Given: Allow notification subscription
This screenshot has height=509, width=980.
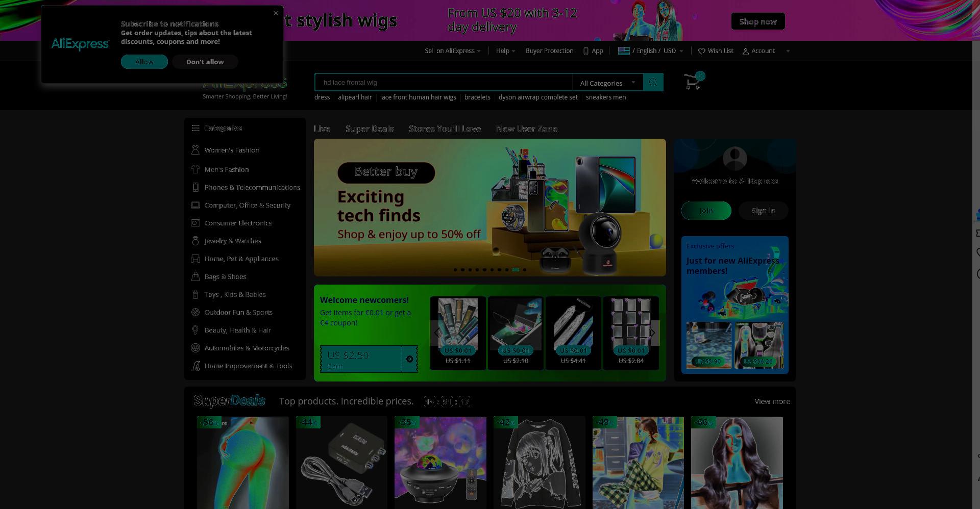Looking at the screenshot, I should coord(144,62).
